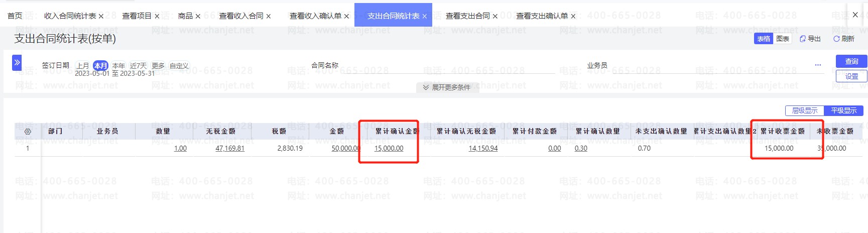Click the date range 2023-05-01 至 2023-05-31

pyautogui.click(x=115, y=73)
